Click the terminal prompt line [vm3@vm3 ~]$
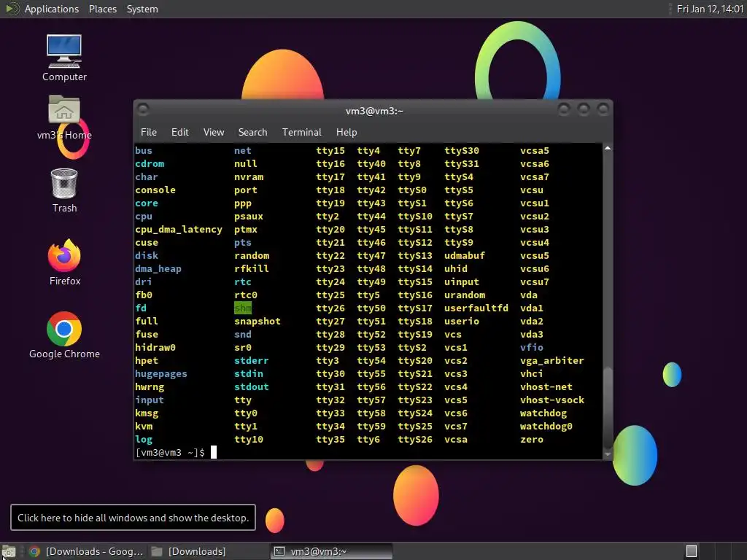The height and width of the screenshot is (560, 747). coord(170,452)
